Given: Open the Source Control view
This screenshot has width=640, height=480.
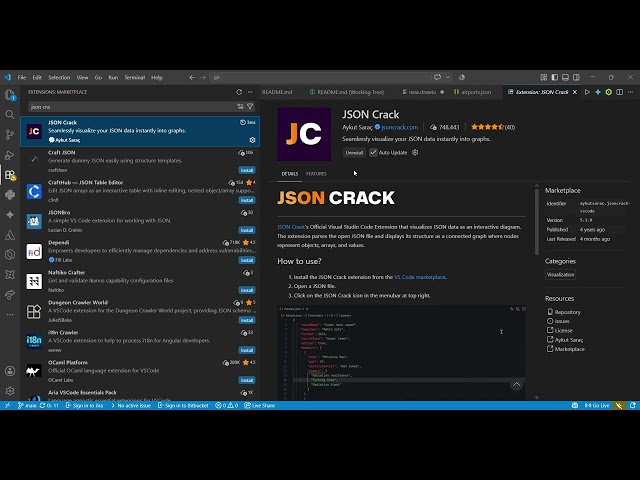Looking at the screenshot, I should [10, 135].
